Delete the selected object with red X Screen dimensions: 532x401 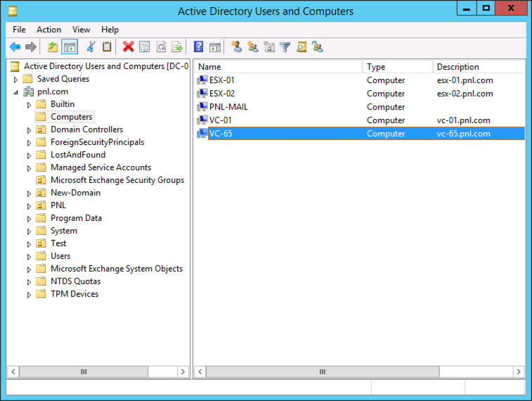click(128, 47)
